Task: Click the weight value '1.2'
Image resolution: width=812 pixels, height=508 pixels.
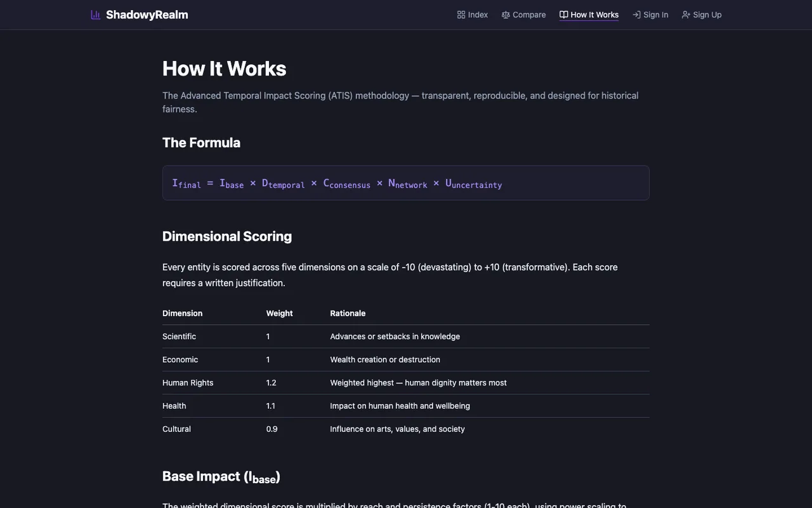Action: (x=272, y=383)
